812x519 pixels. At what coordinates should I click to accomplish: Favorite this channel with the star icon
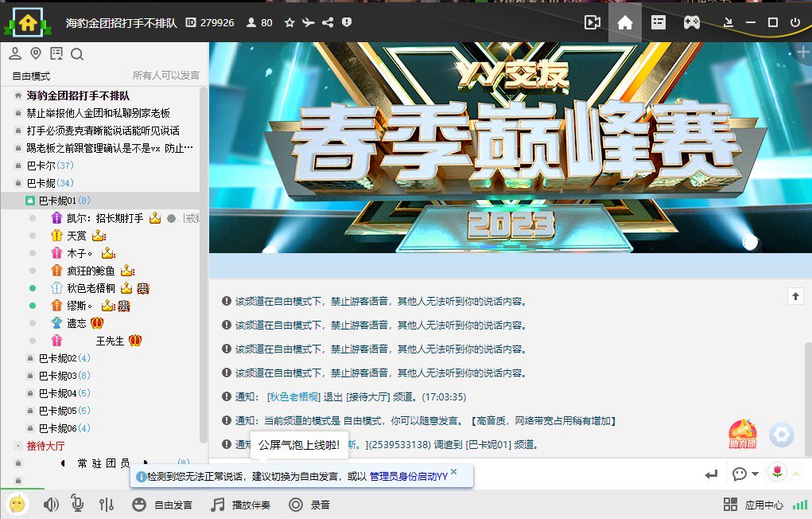289,22
